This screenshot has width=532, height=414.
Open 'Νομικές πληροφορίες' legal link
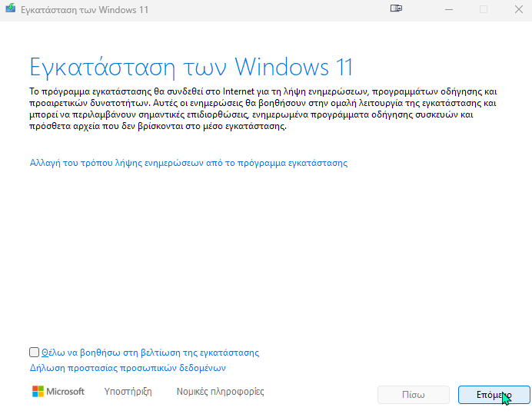(220, 392)
